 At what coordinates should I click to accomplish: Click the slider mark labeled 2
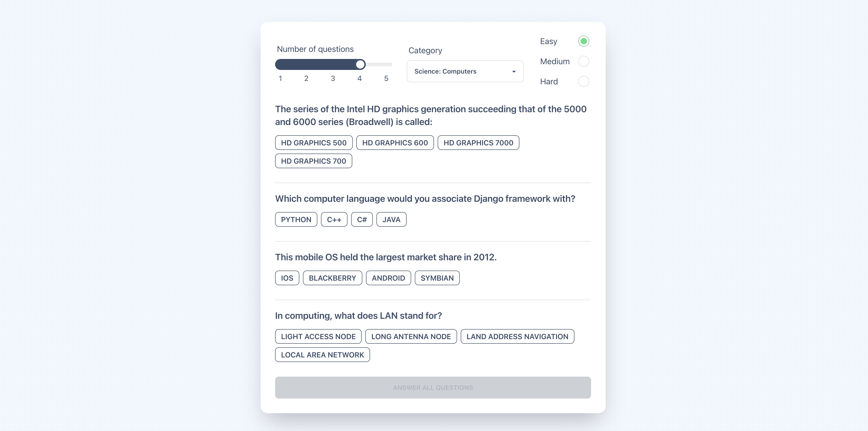click(306, 78)
